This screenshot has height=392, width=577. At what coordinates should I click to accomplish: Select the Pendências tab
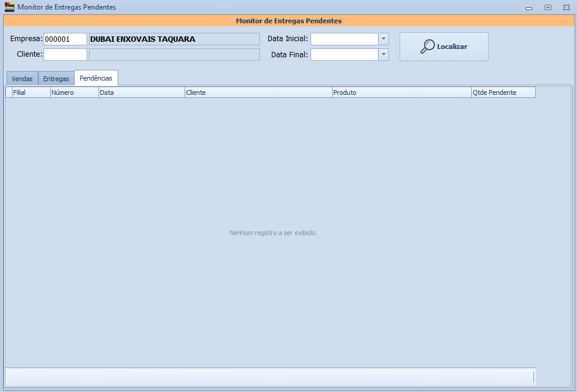(96, 78)
